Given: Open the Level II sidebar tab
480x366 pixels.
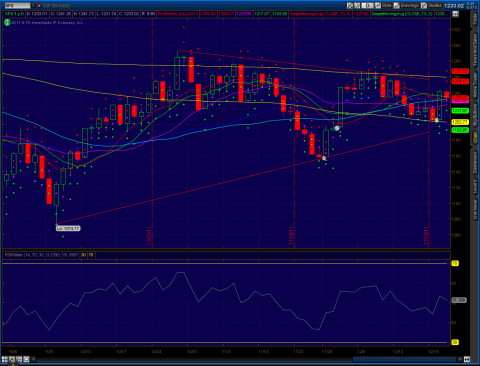Looking at the screenshot, I should tap(475, 187).
